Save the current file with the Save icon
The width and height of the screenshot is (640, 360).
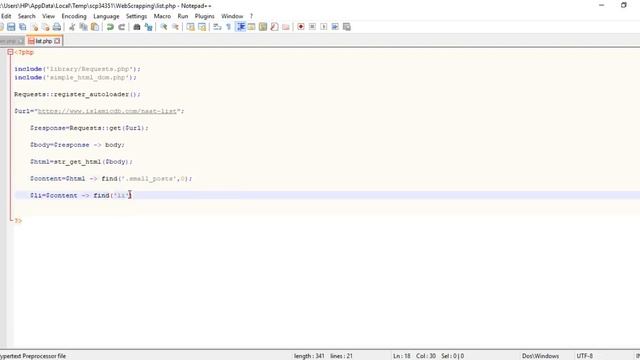[11, 27]
